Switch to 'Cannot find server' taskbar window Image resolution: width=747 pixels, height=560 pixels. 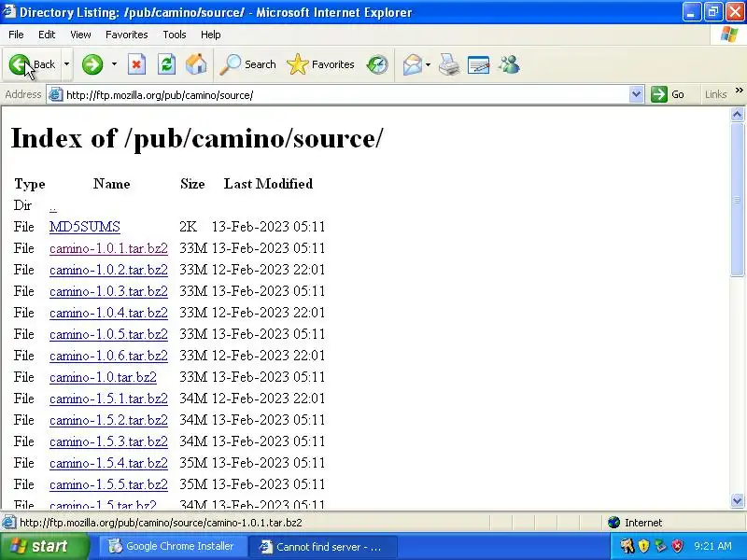point(322,546)
